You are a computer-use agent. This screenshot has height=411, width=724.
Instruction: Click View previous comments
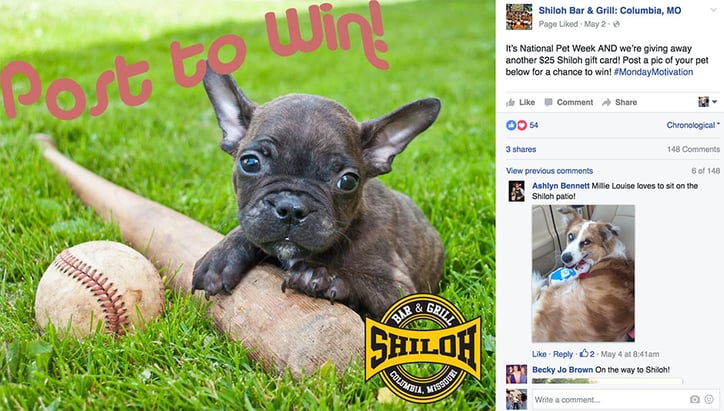pos(549,171)
